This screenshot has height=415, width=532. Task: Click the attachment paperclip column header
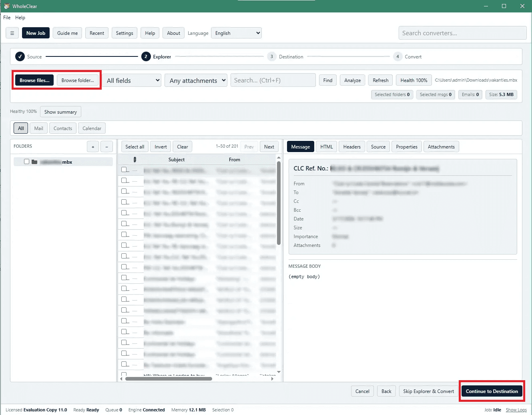(x=135, y=160)
